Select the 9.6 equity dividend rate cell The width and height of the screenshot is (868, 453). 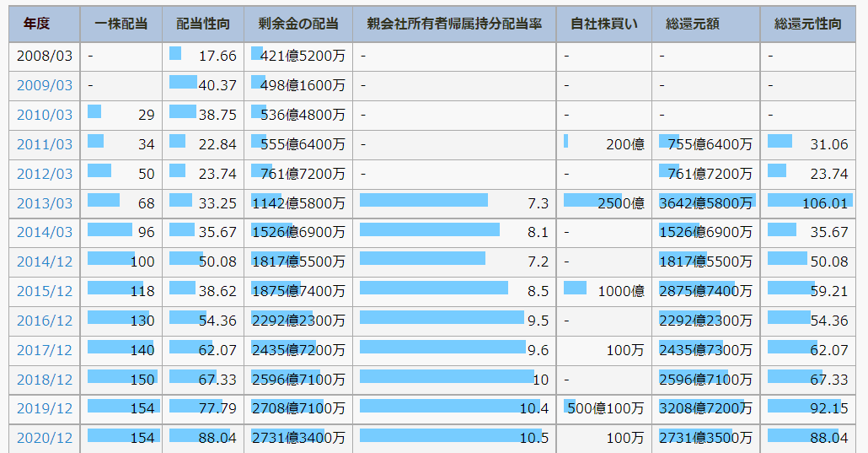tap(454, 350)
